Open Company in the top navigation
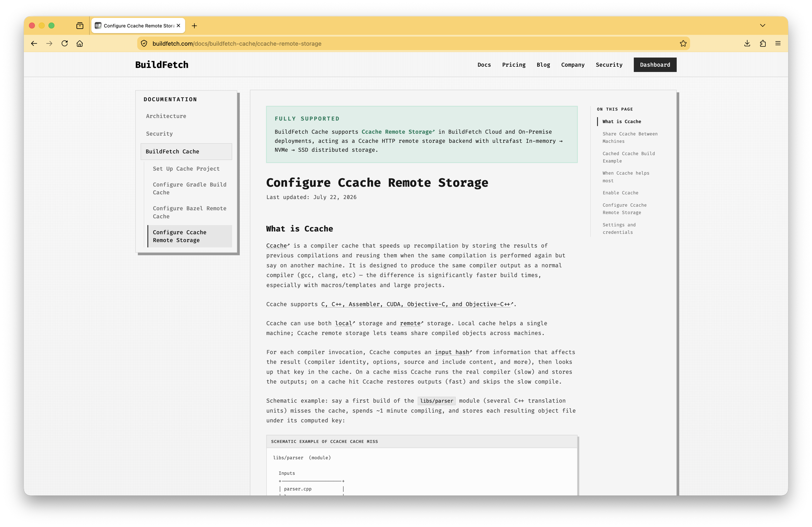The width and height of the screenshot is (812, 527). (572, 65)
